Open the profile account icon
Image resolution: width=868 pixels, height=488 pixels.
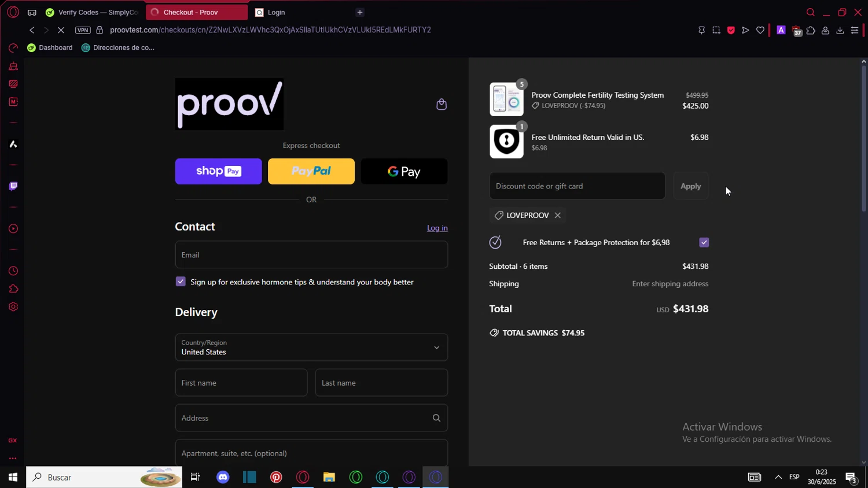click(825, 30)
